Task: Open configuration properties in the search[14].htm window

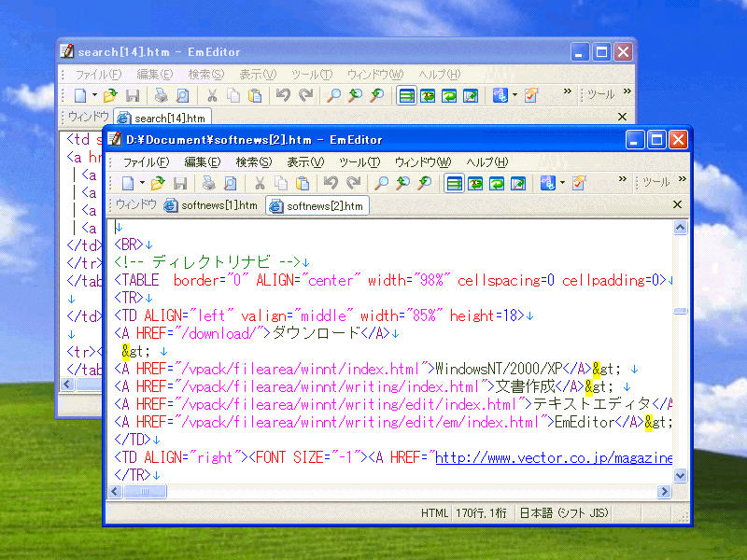Action: pos(530,96)
